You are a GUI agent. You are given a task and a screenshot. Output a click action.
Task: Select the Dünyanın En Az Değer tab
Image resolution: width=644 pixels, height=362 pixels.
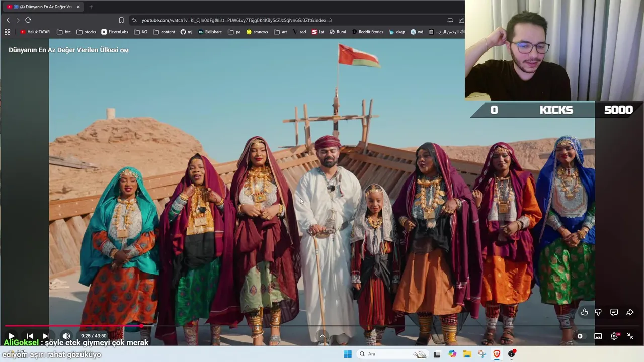coord(43,7)
